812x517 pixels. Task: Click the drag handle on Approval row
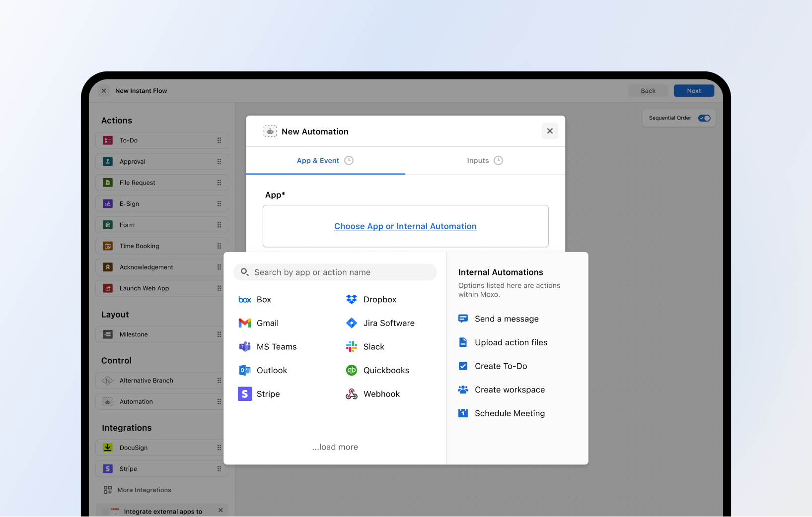click(219, 161)
